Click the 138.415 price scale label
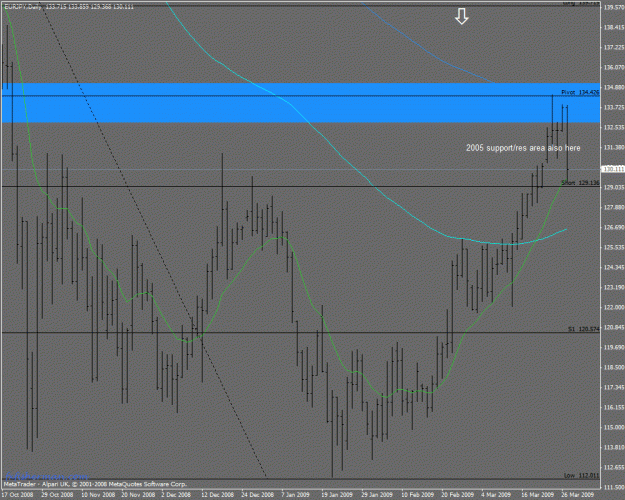Image resolution: width=625 pixels, height=500 pixels. click(614, 27)
